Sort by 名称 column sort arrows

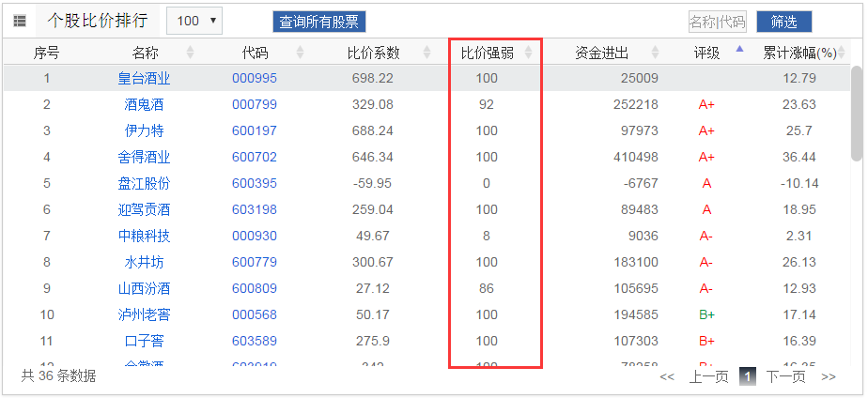(191, 53)
